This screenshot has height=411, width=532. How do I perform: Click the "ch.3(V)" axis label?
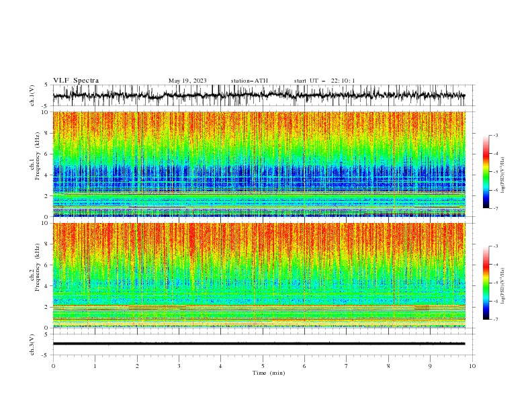[32, 345]
